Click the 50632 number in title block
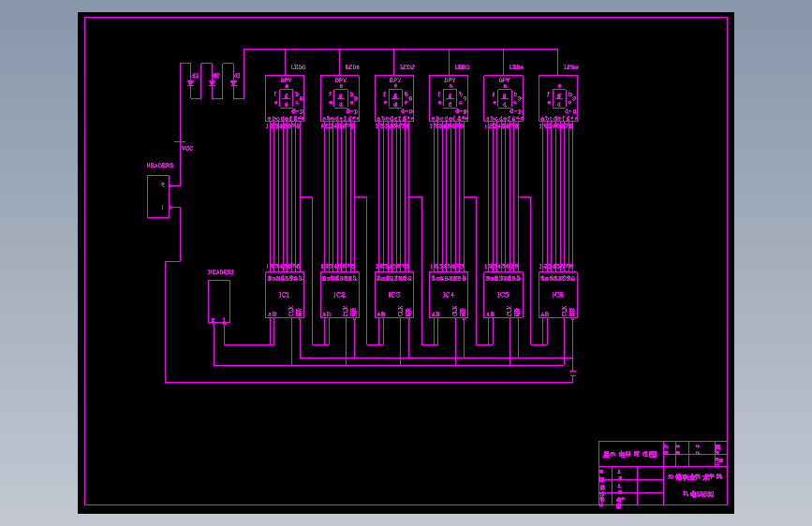 pyautogui.click(x=705, y=494)
